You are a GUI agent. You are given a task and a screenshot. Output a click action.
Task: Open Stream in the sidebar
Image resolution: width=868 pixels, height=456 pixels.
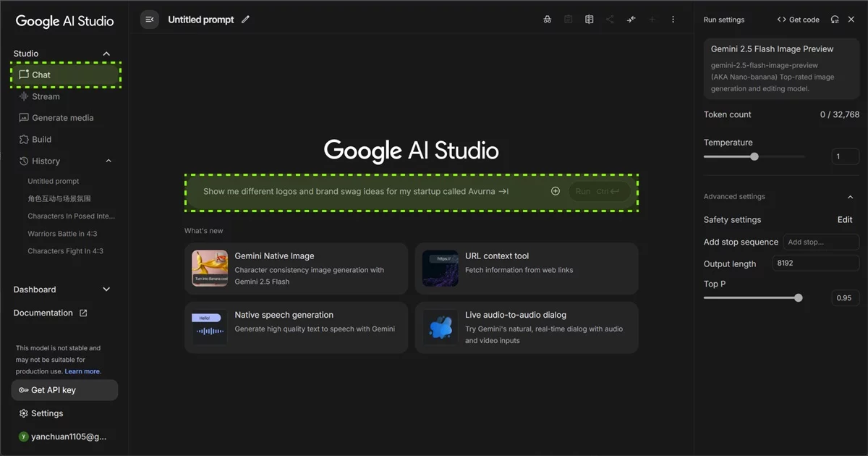46,96
